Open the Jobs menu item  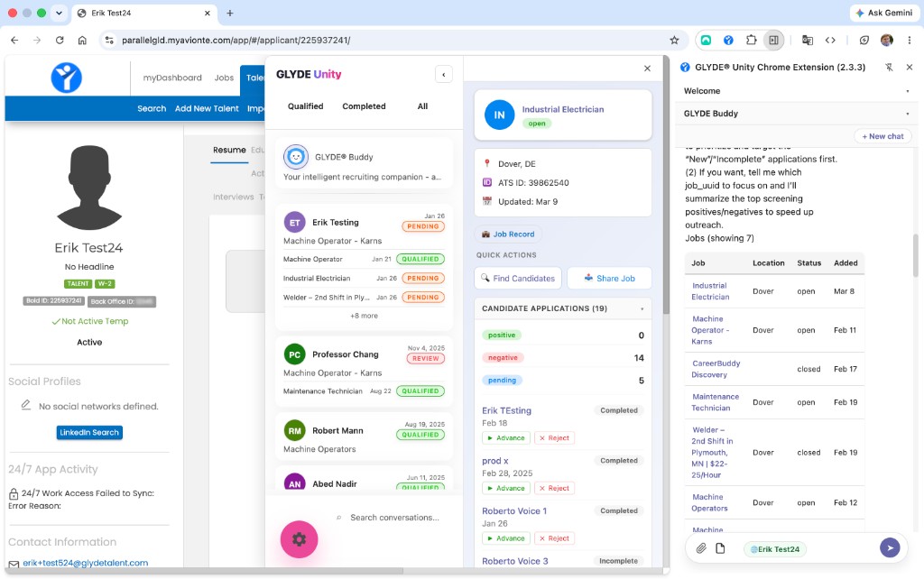224,78
